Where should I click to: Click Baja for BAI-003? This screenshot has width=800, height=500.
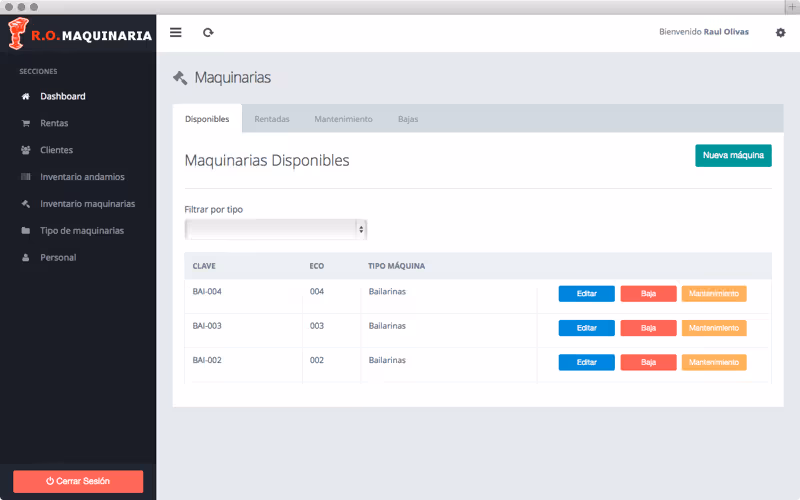[648, 328]
